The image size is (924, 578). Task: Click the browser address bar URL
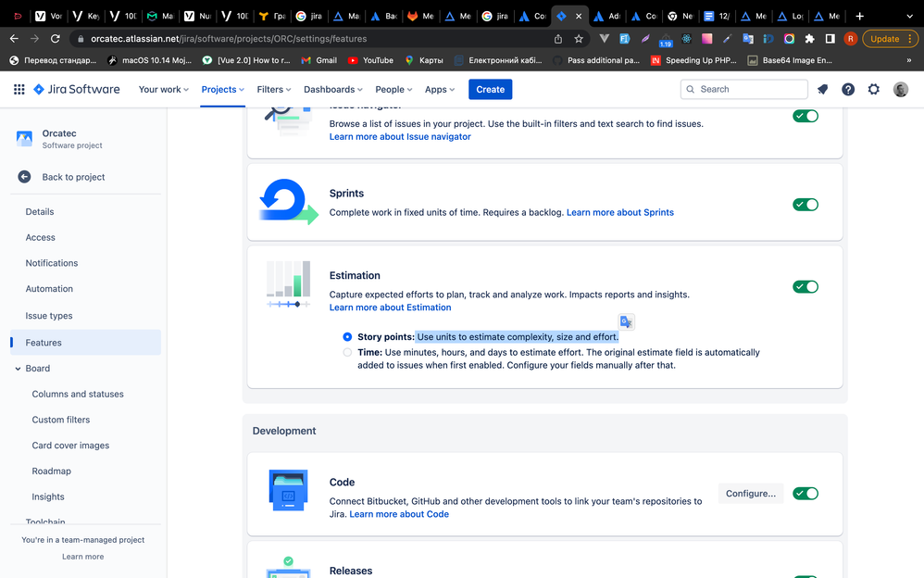coord(229,38)
